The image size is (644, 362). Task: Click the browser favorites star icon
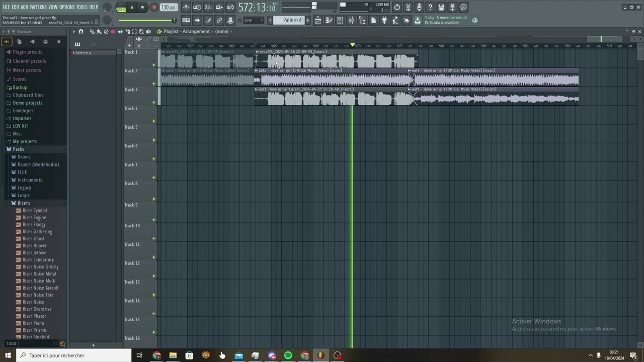click(58, 41)
